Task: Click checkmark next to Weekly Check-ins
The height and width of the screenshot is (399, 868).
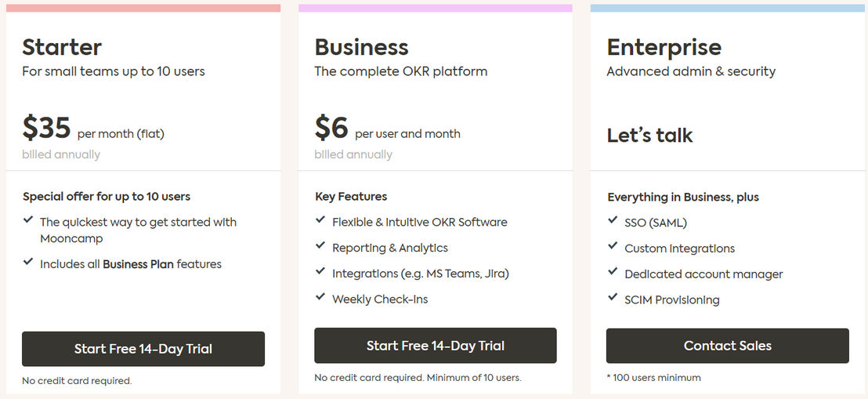Action: click(320, 296)
